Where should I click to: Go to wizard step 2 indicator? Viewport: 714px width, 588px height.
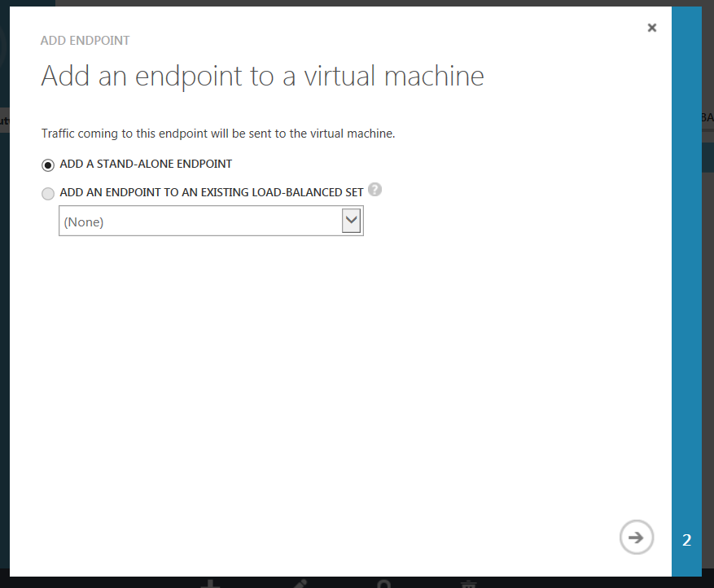click(x=686, y=540)
